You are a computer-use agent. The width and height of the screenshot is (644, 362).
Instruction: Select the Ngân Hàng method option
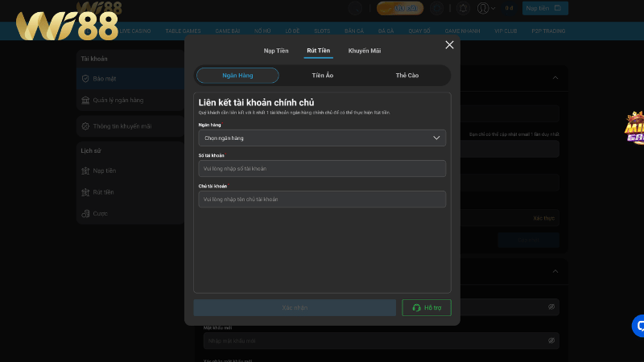coord(237,76)
